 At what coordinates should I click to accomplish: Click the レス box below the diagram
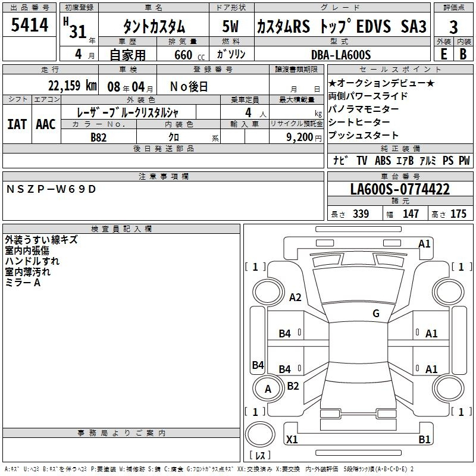[x=260, y=457]
